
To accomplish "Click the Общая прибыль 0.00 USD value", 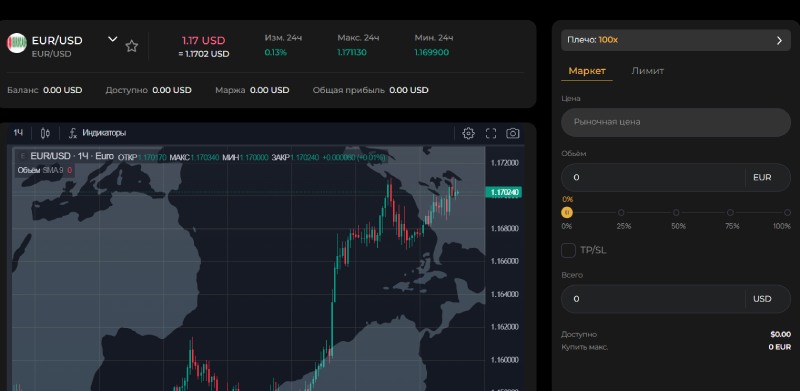I will [x=409, y=90].
